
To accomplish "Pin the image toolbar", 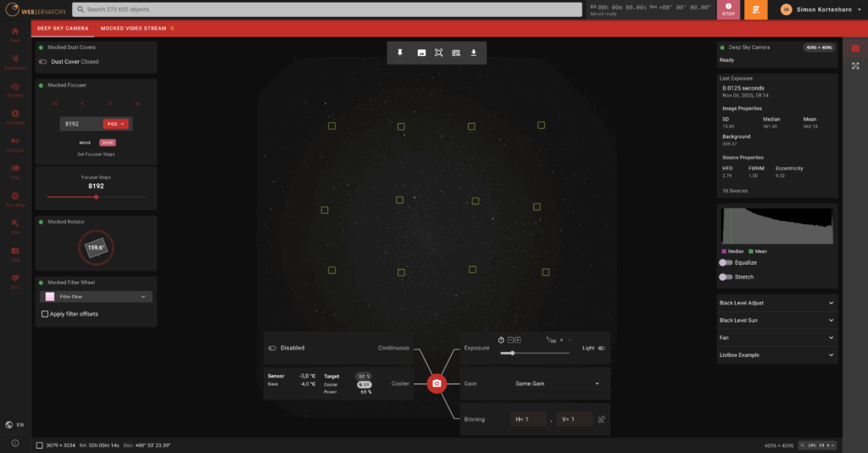I will click(400, 53).
